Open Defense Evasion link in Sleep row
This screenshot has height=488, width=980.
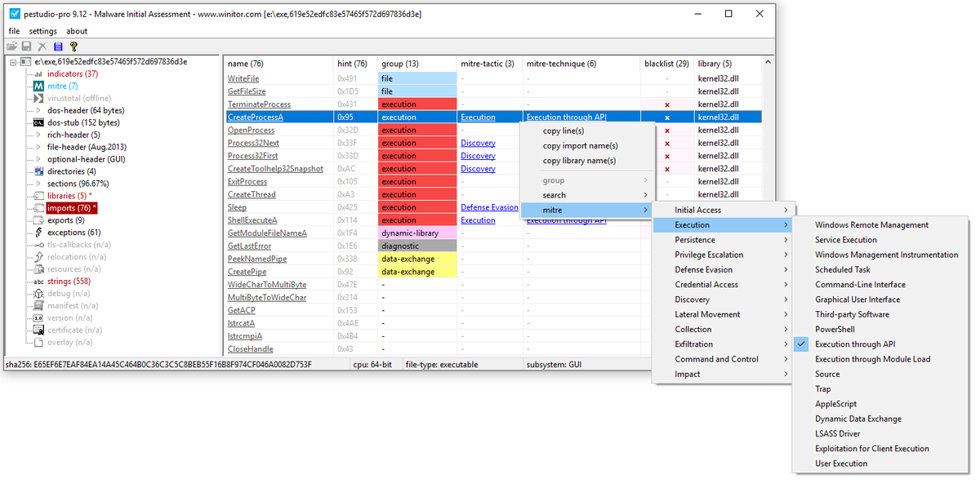tap(489, 207)
